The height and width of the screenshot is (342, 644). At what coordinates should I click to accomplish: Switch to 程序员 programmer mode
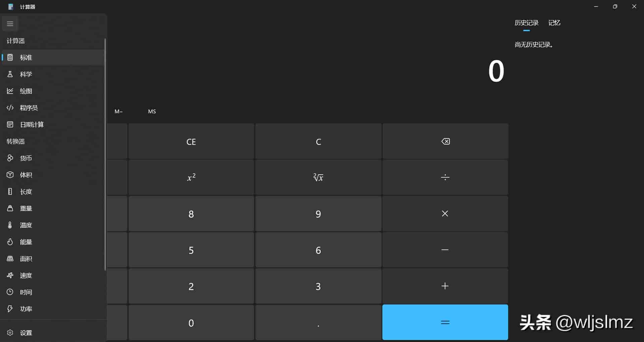(x=53, y=108)
